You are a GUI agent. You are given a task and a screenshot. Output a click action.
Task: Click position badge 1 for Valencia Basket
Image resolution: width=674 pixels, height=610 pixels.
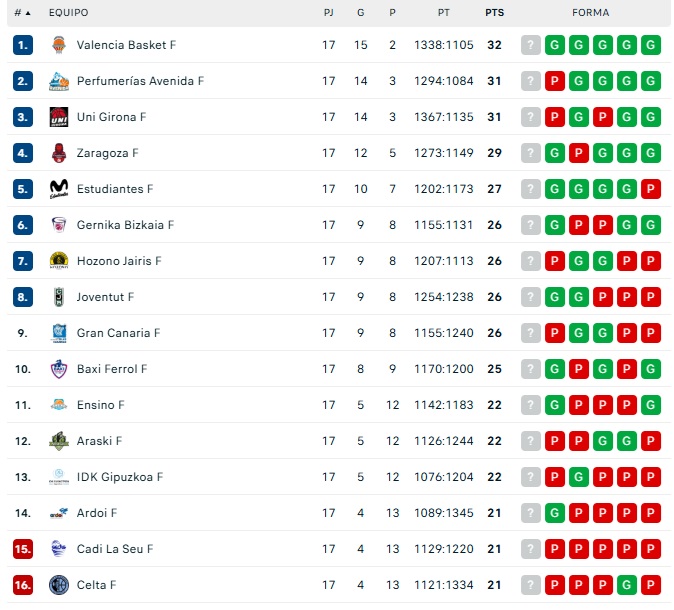(23, 45)
